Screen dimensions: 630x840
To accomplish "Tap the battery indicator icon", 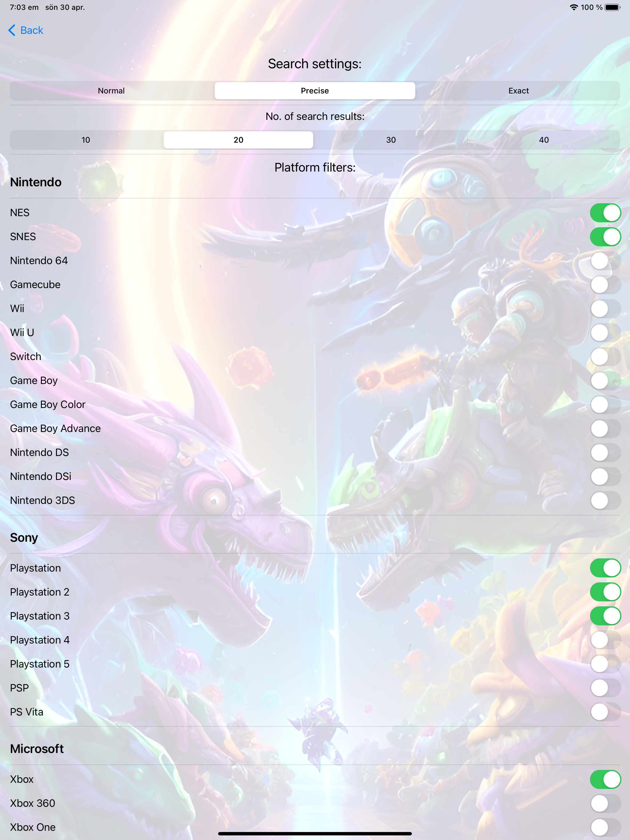I will [x=612, y=7].
